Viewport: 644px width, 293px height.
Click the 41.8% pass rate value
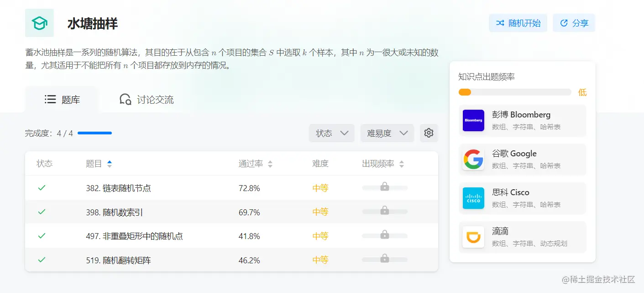point(249,236)
